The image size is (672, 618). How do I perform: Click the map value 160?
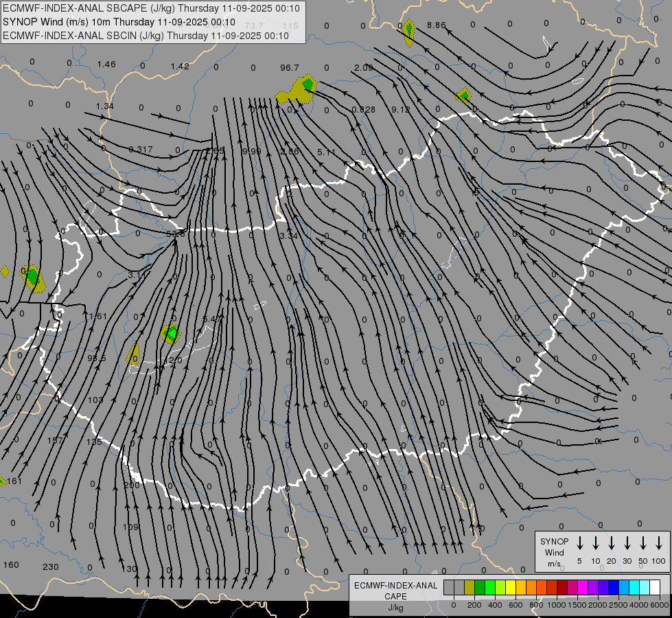[x=11, y=565]
